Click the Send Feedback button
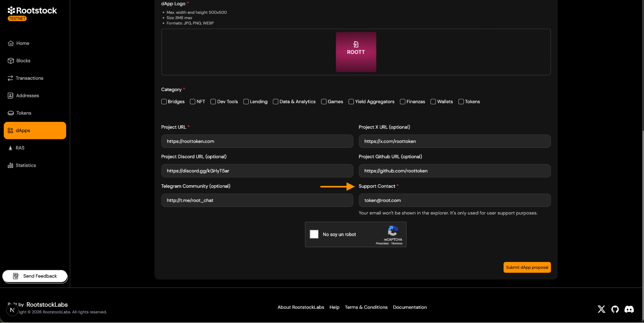644x323 pixels. pyautogui.click(x=35, y=276)
